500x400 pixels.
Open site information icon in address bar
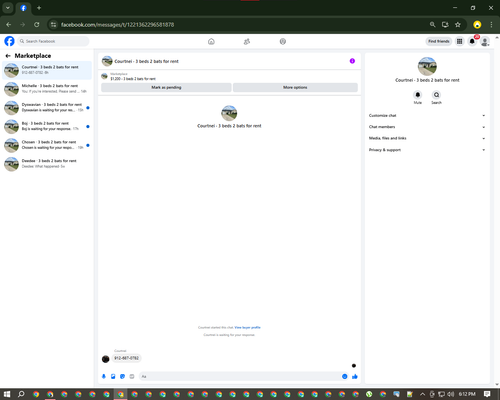(53, 25)
